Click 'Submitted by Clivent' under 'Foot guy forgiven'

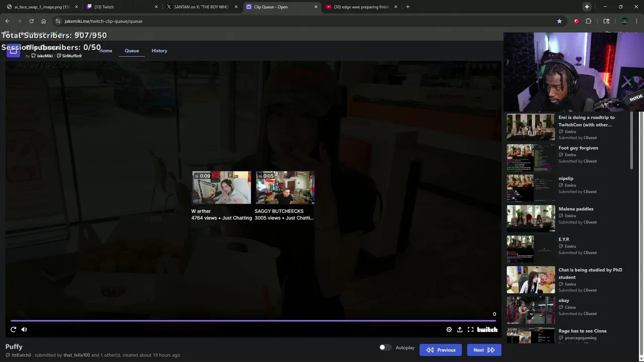[578, 161]
